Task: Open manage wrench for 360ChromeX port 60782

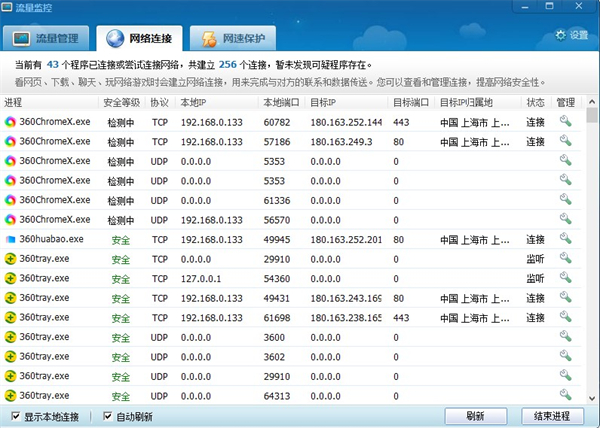Action: (x=565, y=122)
